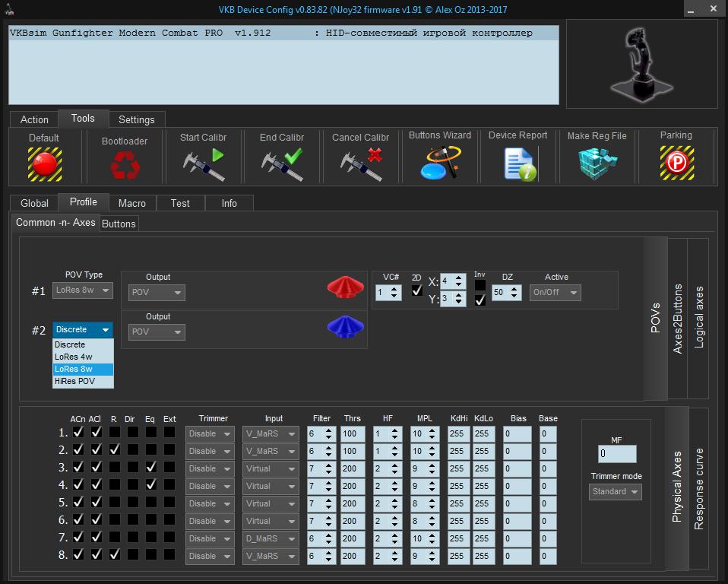The width and height of the screenshot is (728, 584).
Task: Click the Default red button icon
Action: point(45,164)
